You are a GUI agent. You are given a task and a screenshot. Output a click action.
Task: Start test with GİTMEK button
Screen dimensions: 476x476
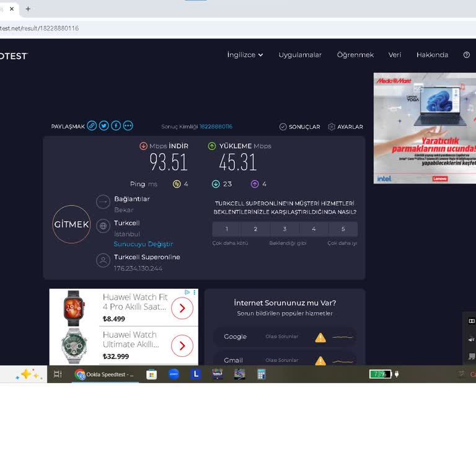[71, 224]
